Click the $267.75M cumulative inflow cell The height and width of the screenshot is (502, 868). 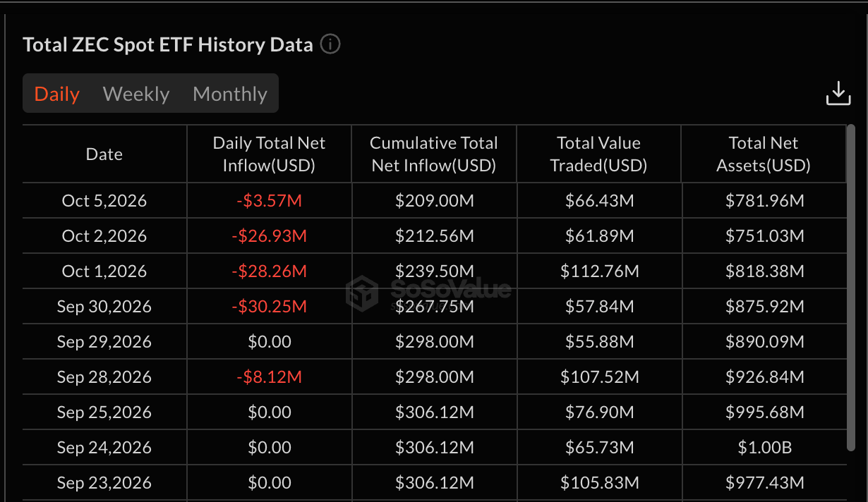point(434,307)
